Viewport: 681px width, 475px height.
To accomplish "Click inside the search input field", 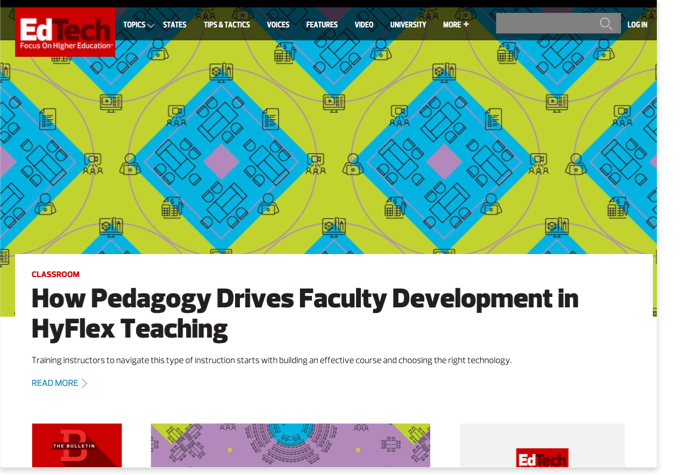I will coord(545,24).
